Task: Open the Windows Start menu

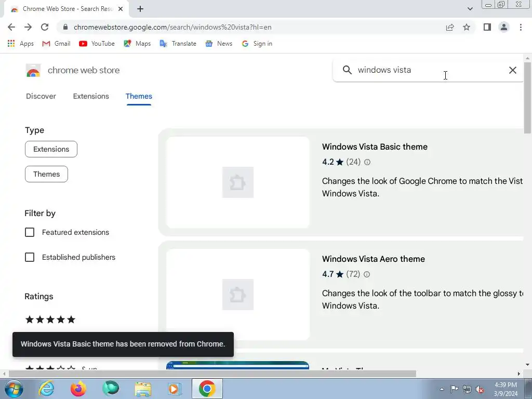Action: [14, 389]
